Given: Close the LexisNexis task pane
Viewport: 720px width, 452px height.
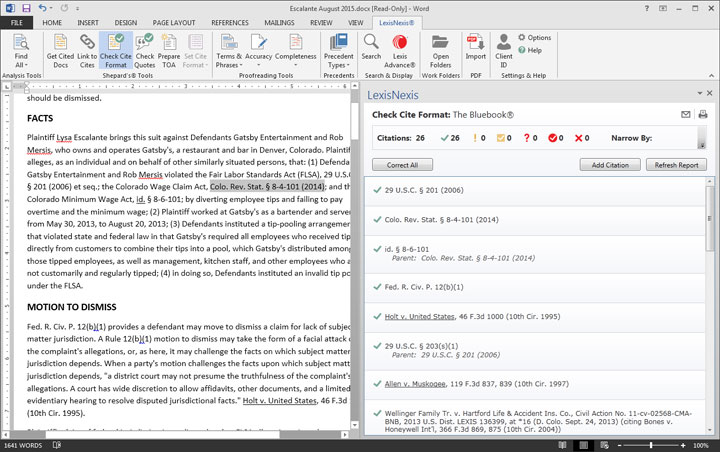Looking at the screenshot, I should click(x=709, y=93).
